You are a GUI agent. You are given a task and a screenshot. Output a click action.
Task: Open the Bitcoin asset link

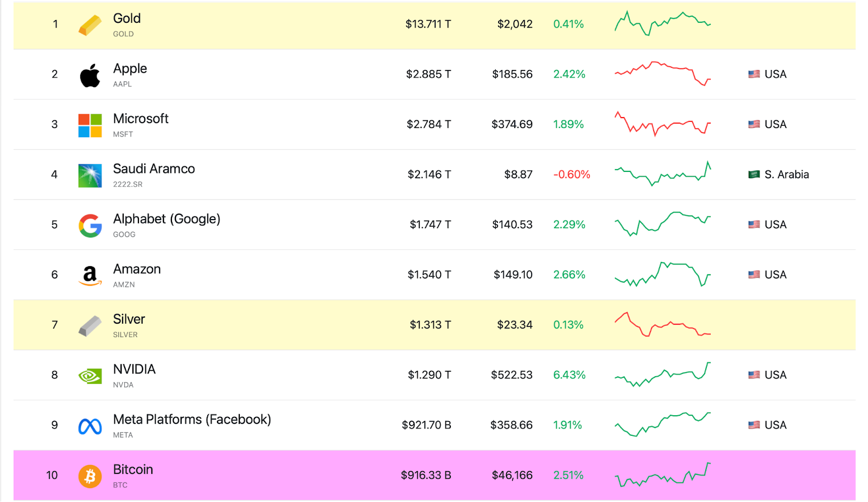(133, 469)
